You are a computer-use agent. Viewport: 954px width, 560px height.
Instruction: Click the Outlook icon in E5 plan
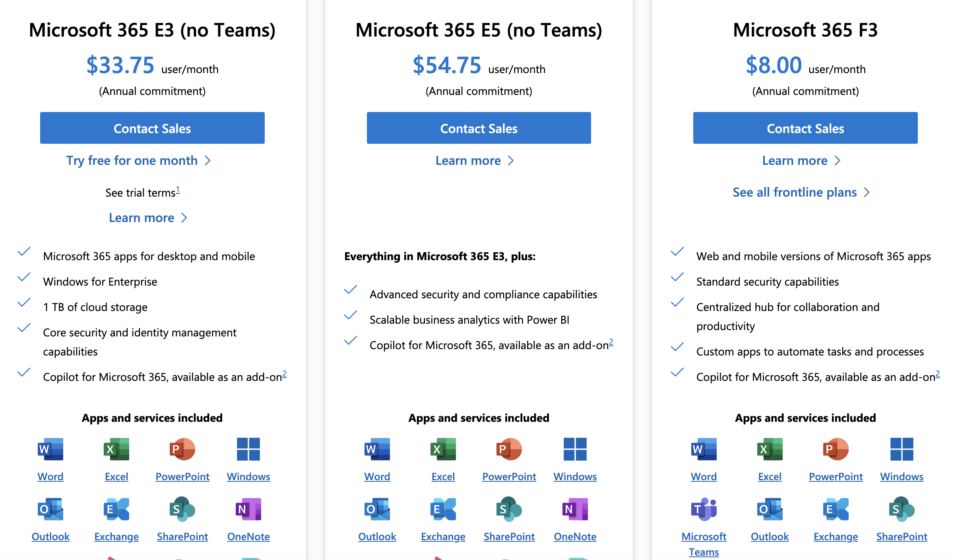point(377,509)
